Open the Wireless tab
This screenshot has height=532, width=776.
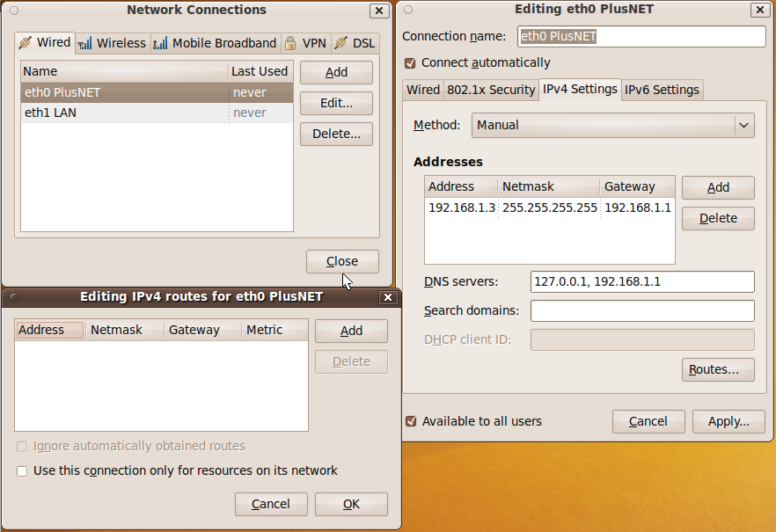tap(113, 43)
